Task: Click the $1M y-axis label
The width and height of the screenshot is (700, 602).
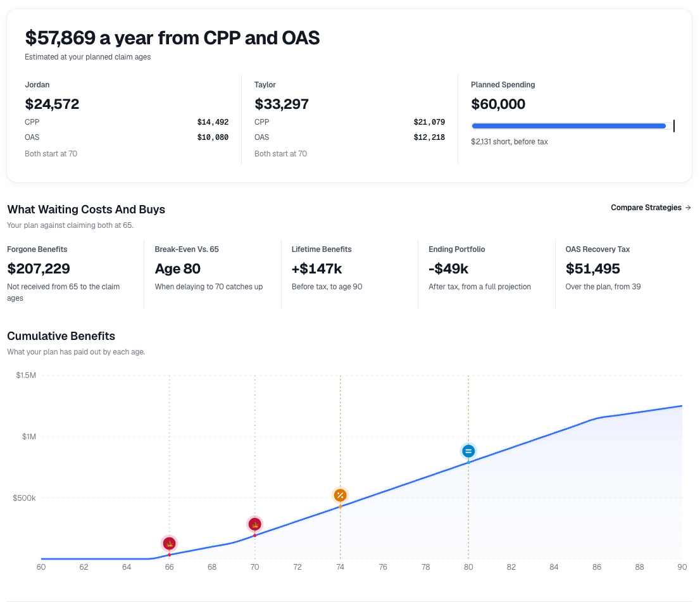Action: pos(29,436)
